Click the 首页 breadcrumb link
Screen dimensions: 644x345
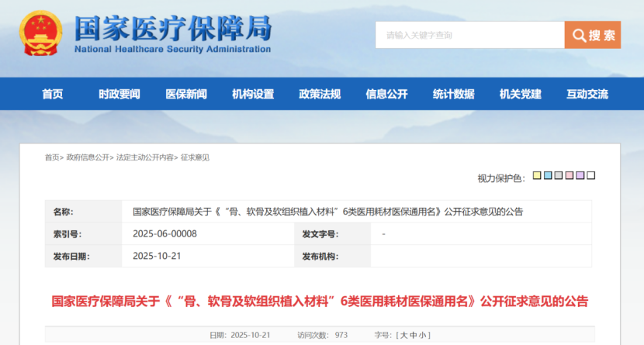pos(51,157)
